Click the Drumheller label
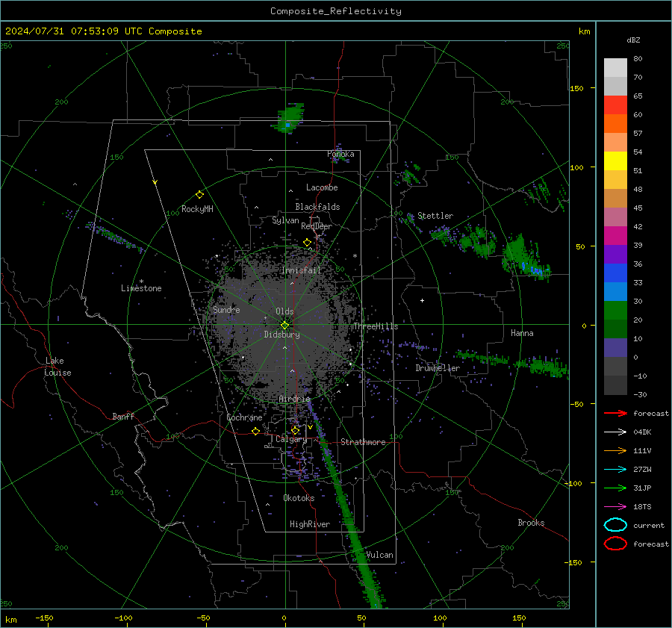This screenshot has height=628, width=672. 438,368
